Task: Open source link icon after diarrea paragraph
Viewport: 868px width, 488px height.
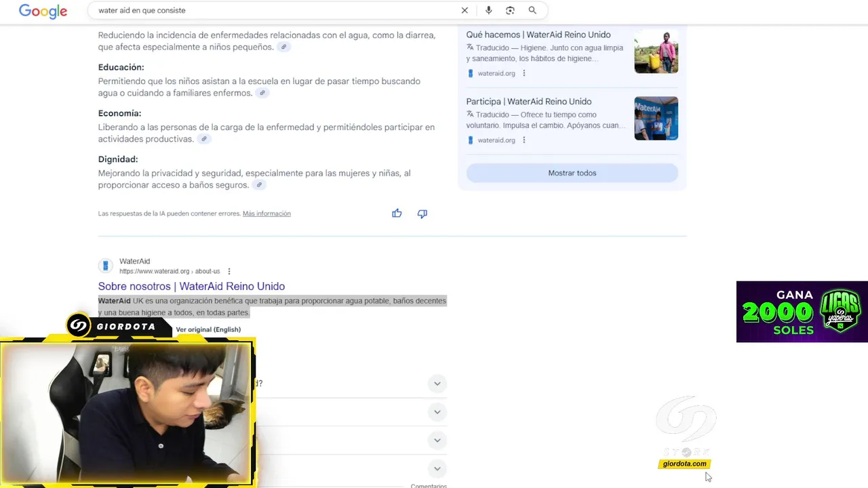Action: click(x=284, y=47)
